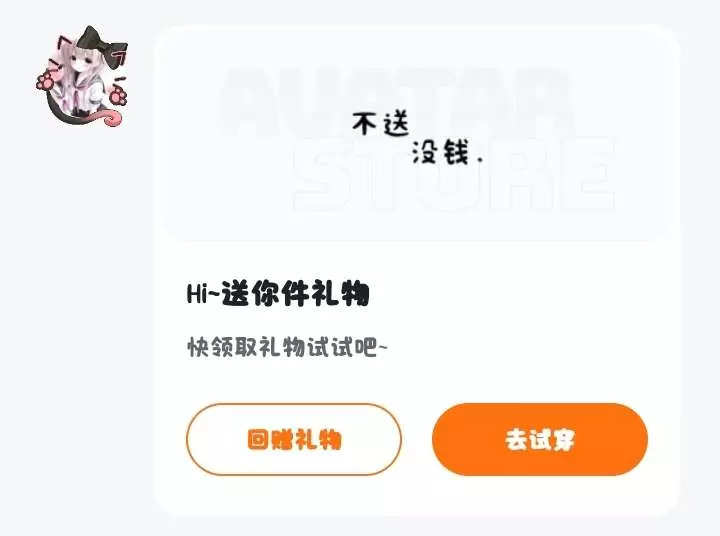Image resolution: width=720 pixels, height=536 pixels.
Task: Select the 快领取礼物试试吧~ subtitle
Action: (x=287, y=347)
